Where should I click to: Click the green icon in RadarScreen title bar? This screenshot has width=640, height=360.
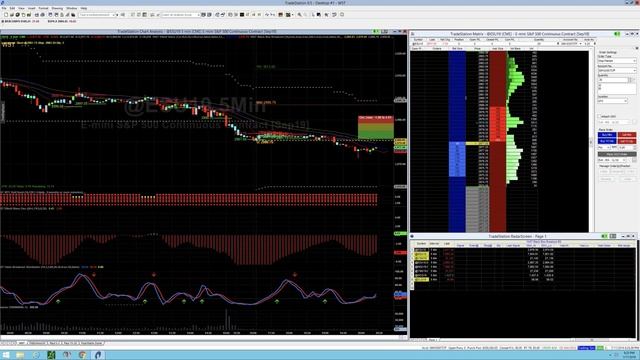tap(604, 236)
